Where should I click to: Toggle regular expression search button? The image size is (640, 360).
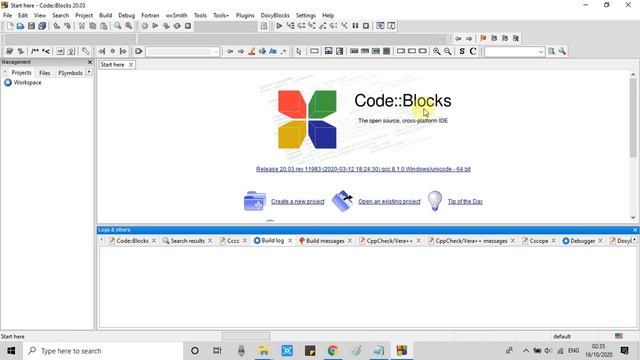coord(283,51)
